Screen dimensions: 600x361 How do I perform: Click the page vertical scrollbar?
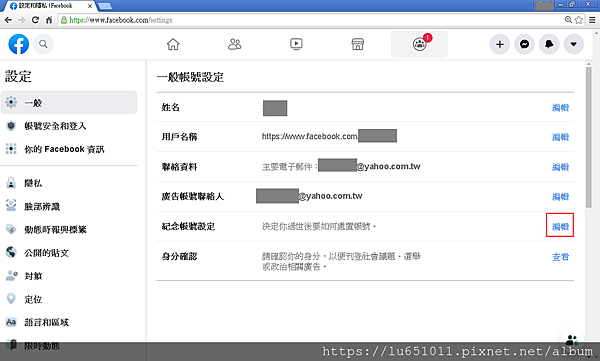pos(589,137)
